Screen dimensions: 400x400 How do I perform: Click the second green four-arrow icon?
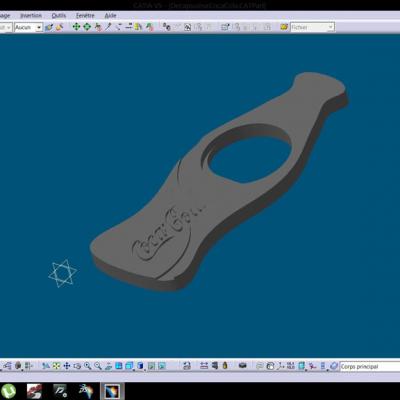point(87,27)
